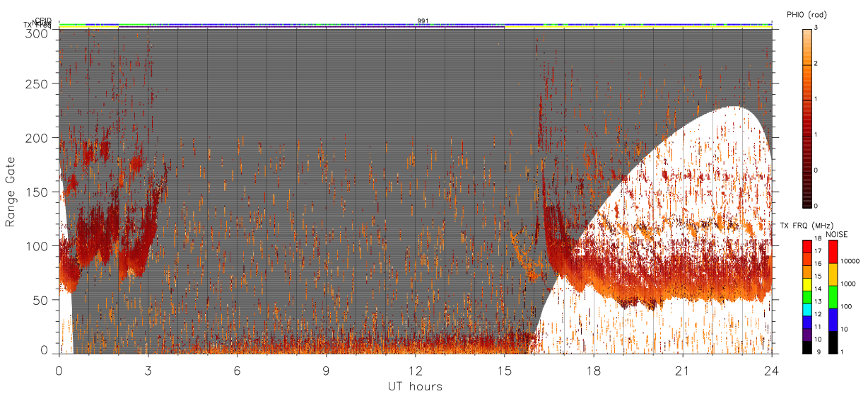The image size is (868, 401).
Task: Click the '14' label on TX FRQ scale
Action: [x=818, y=290]
